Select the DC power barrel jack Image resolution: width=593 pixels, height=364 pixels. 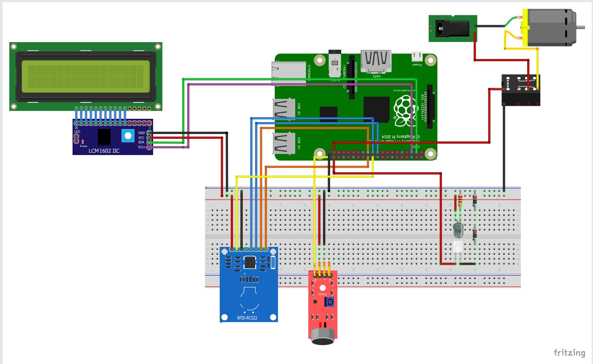point(453,29)
